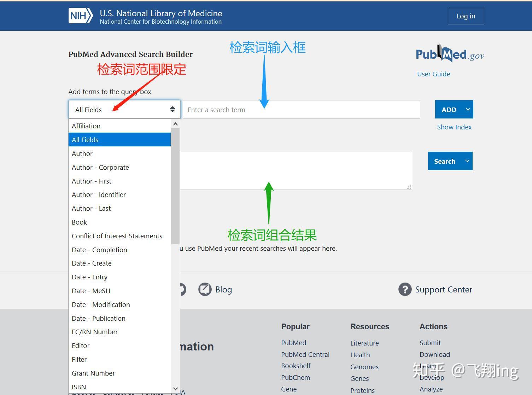Open Literature link under Resources

click(x=364, y=343)
